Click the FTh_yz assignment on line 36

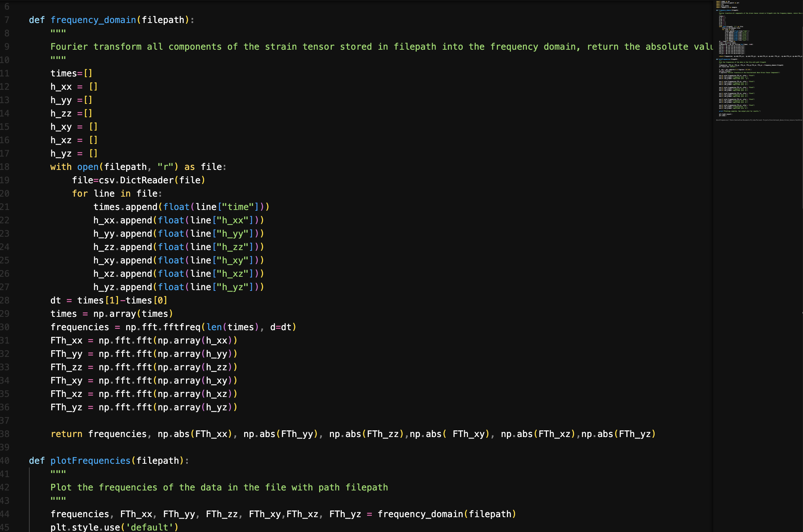tap(66, 407)
